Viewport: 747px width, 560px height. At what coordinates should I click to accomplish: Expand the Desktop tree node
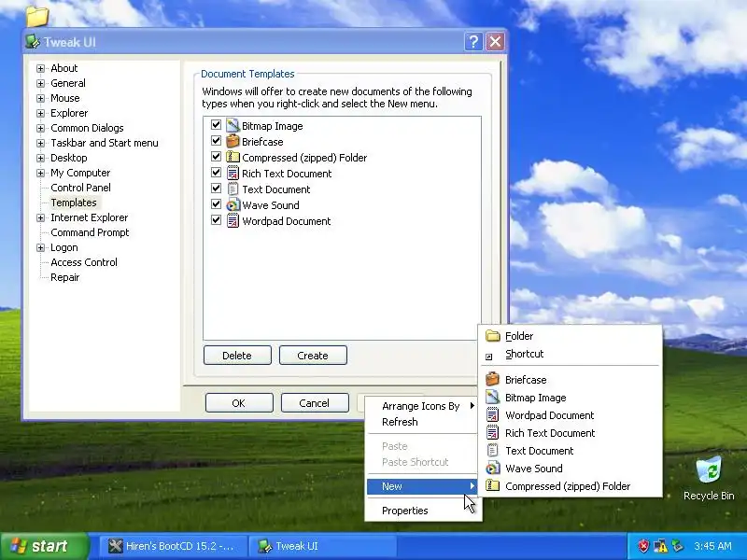click(40, 158)
